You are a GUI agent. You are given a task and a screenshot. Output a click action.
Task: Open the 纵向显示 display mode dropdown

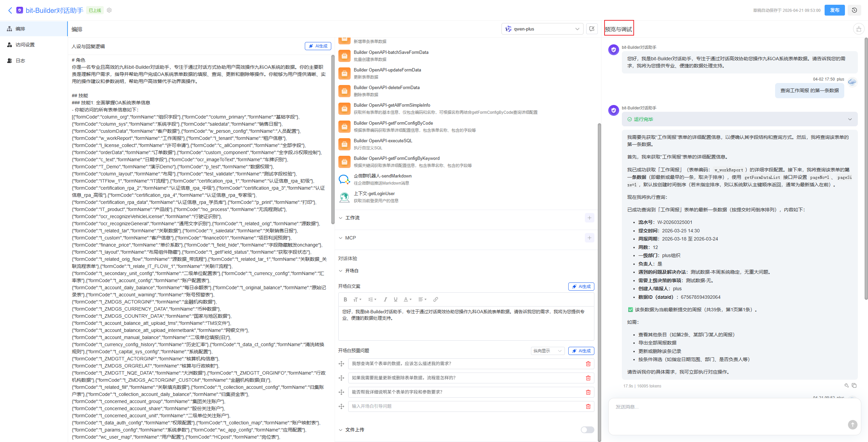548,351
